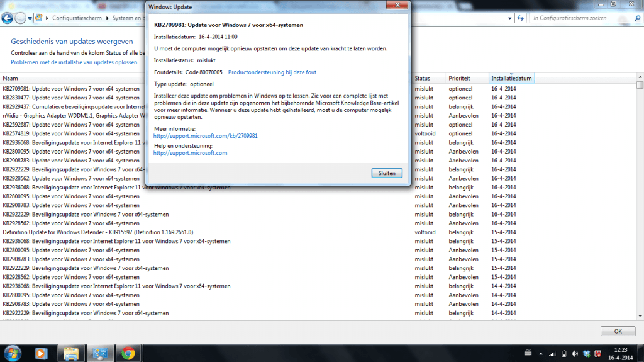
Task: Open the touch keyboard tray icon
Action: 528,353
